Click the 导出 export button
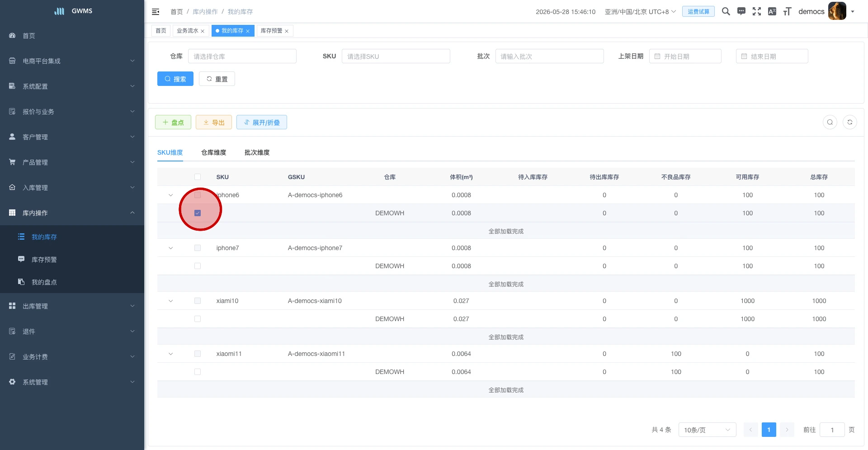868x450 pixels. coord(214,122)
